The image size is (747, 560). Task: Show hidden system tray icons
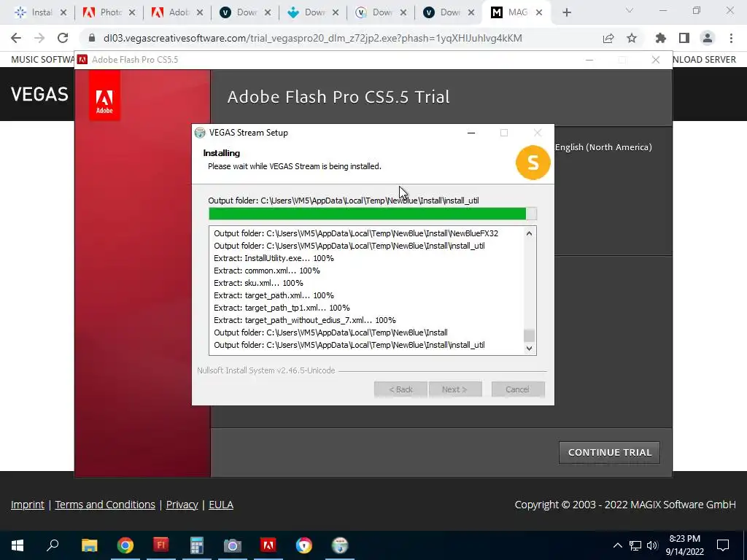pos(617,545)
